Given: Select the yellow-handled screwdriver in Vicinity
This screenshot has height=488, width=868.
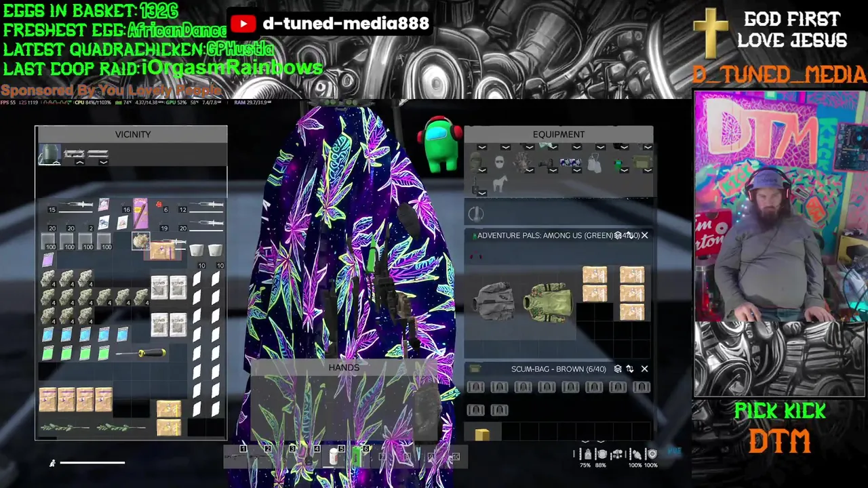Looking at the screenshot, I should click(141, 353).
